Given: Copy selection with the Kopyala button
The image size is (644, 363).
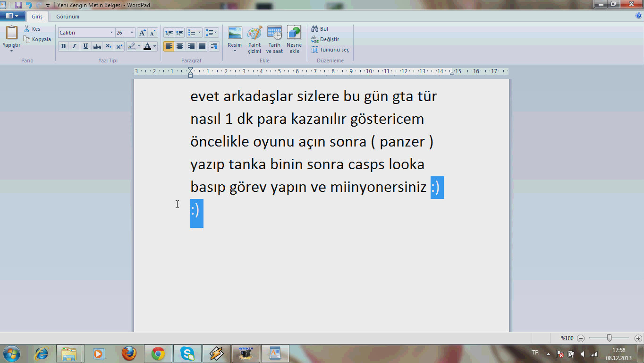Looking at the screenshot, I should [x=37, y=39].
